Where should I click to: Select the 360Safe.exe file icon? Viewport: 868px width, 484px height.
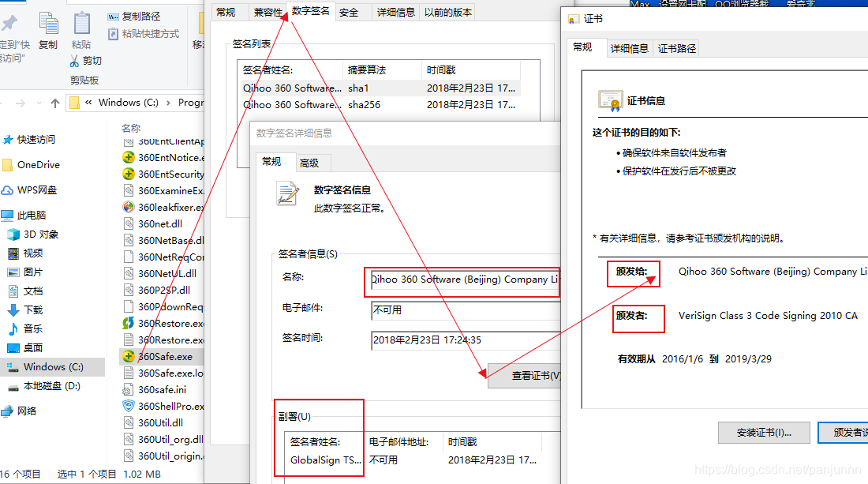[129, 357]
